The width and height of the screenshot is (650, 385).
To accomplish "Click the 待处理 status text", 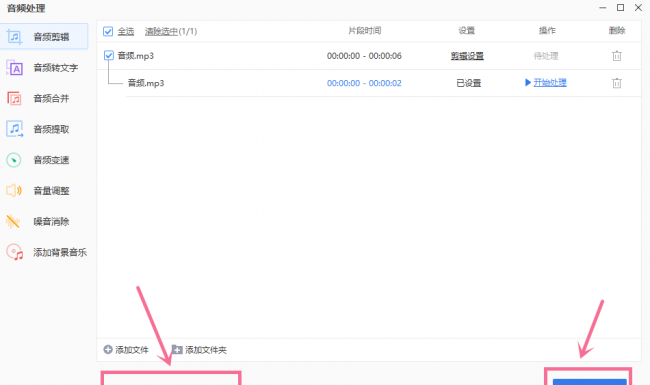I will 546,56.
